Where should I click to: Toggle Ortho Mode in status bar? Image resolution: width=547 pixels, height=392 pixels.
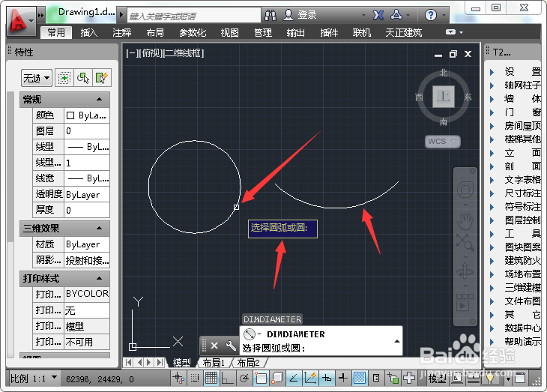pyautogui.click(x=228, y=378)
